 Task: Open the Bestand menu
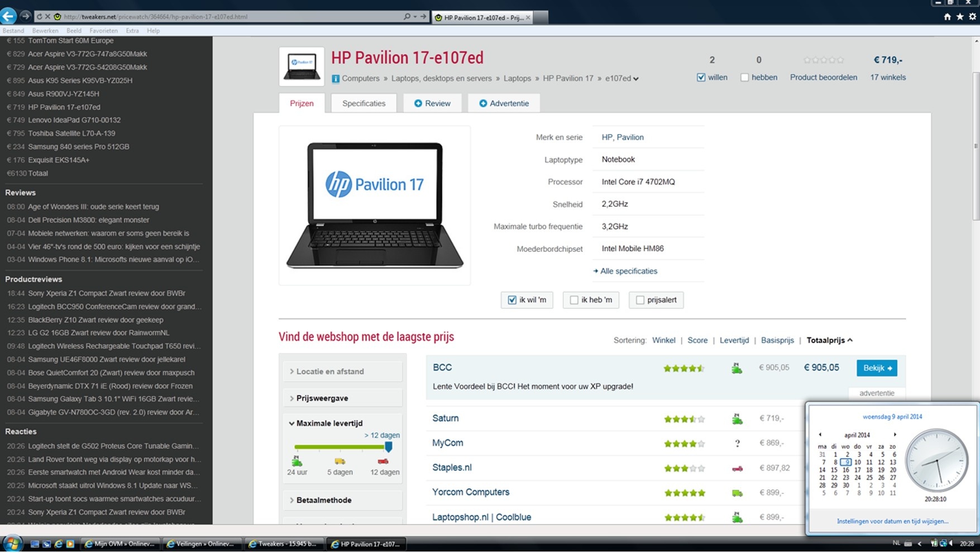pos(13,31)
